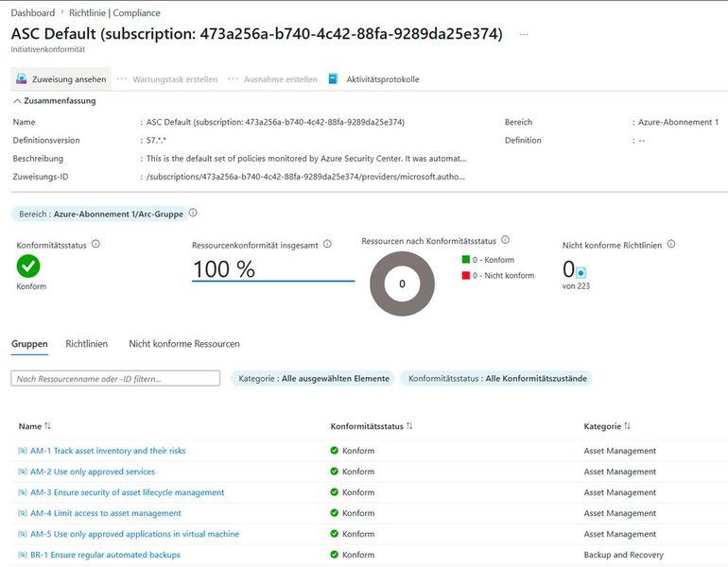Image resolution: width=728 pixels, height=567 pixels.
Task: Switch to the Gruppen tab
Action: point(29,344)
